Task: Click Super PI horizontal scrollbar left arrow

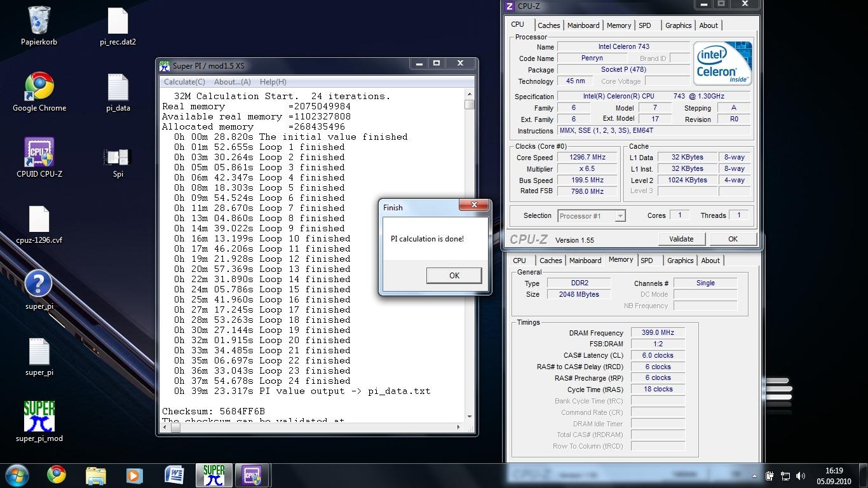Action: click(x=165, y=427)
